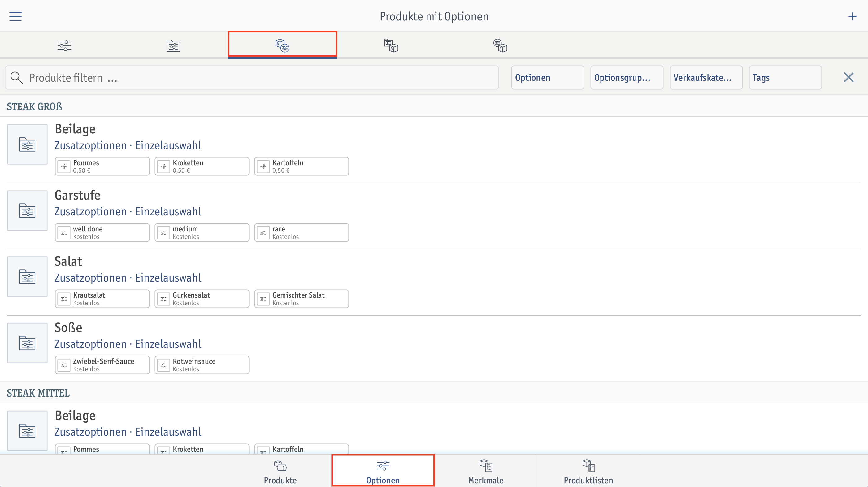Click Zusatzoptionen · Einzelauswahl under Soße
The width and height of the screenshot is (868, 487).
click(128, 344)
